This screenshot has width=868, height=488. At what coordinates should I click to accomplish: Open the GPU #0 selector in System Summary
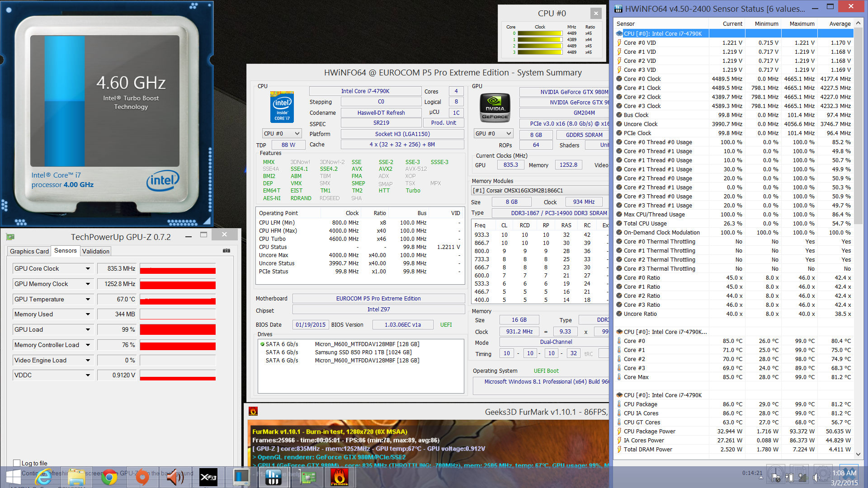(493, 134)
